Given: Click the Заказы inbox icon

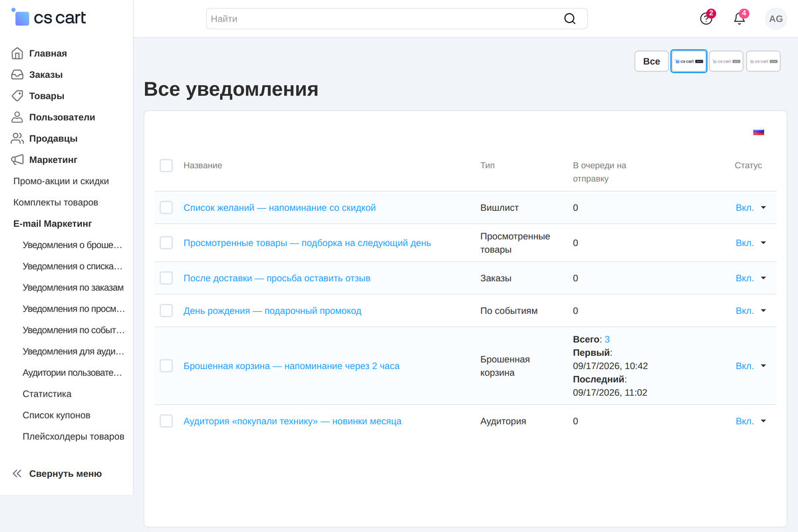Looking at the screenshot, I should [x=17, y=74].
